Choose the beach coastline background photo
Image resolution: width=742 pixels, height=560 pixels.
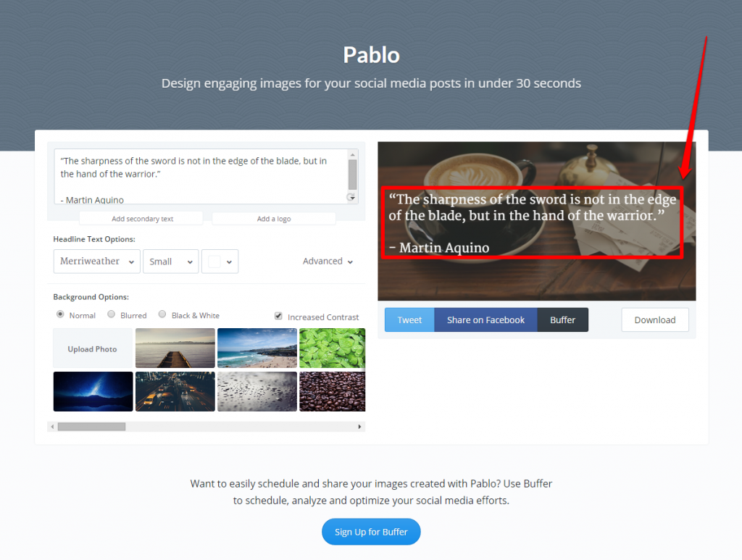pyautogui.click(x=257, y=348)
